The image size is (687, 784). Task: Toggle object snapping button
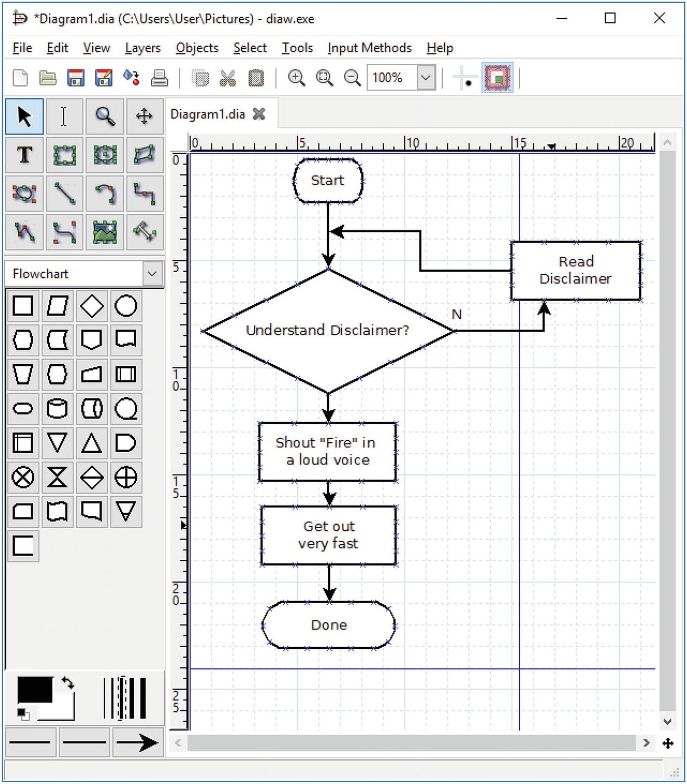[497, 78]
